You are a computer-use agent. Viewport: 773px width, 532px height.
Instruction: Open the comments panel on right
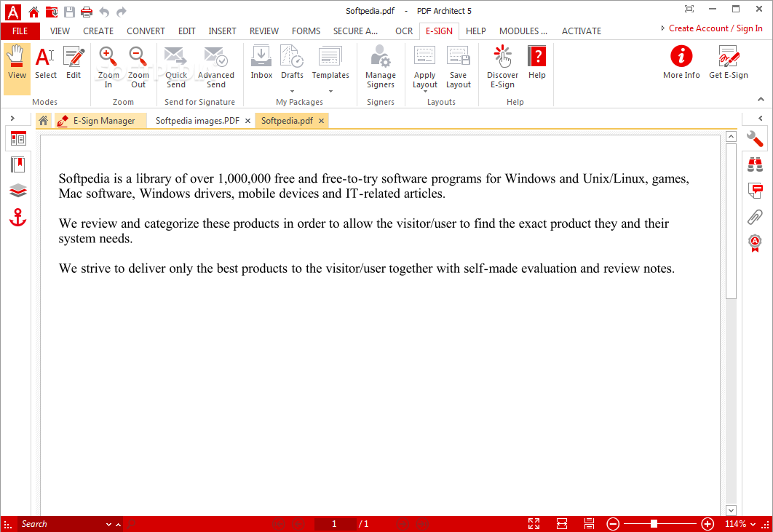pyautogui.click(x=755, y=191)
